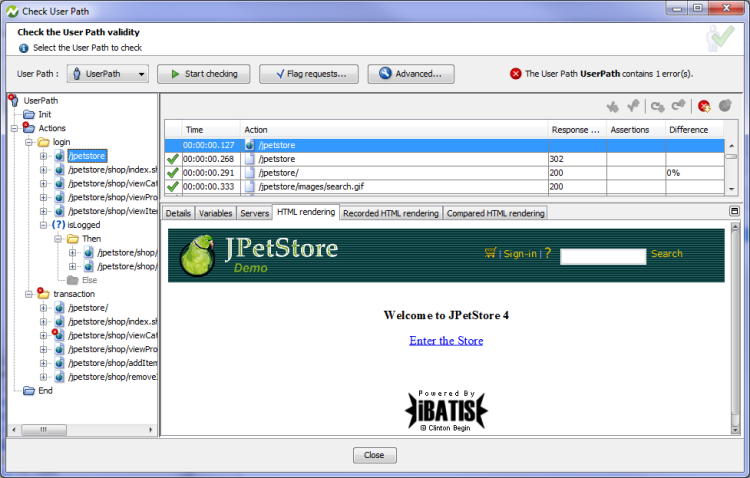Switch to the Details tab
The image size is (750, 478).
178,213
